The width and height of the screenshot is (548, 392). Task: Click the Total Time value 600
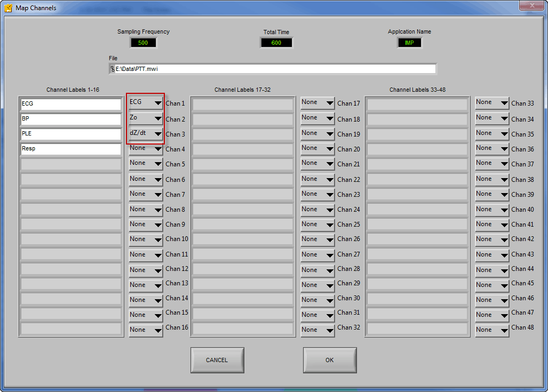276,43
